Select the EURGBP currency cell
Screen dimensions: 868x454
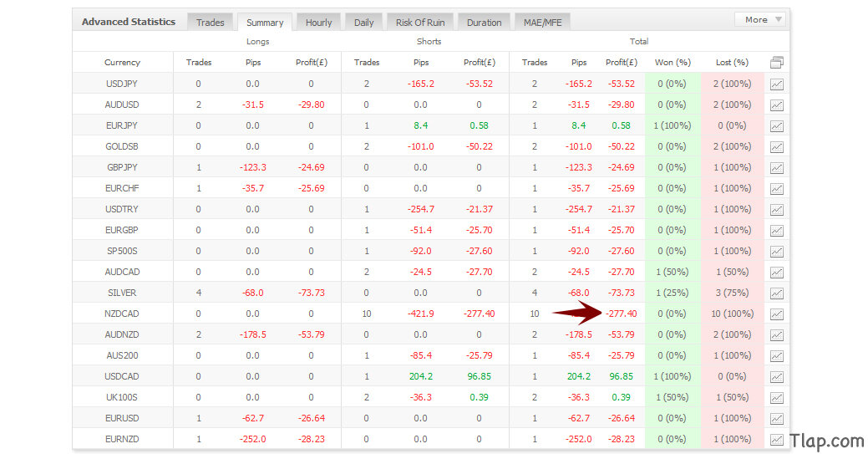pyautogui.click(x=122, y=230)
